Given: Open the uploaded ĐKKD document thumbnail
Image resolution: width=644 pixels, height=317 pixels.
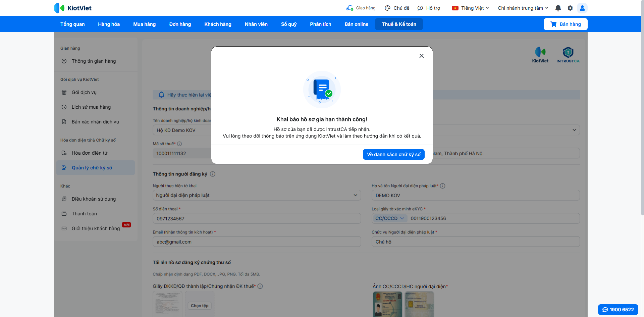Looking at the screenshot, I should [167, 304].
